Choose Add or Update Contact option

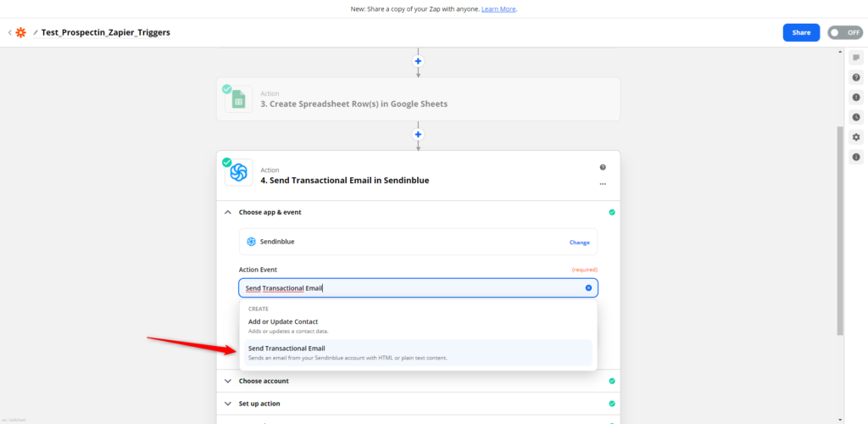click(x=418, y=326)
